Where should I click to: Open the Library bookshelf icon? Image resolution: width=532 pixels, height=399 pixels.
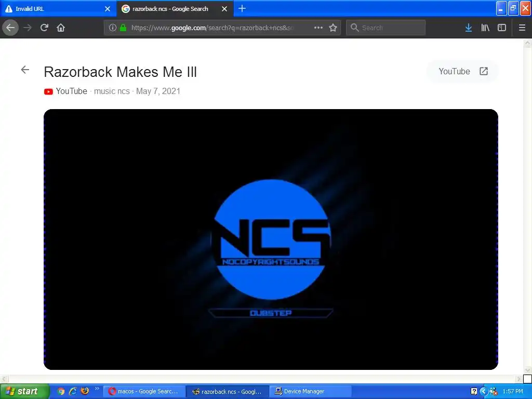pos(485,28)
